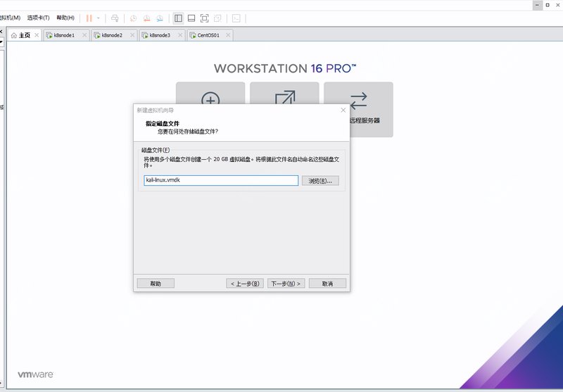The image size is (563, 392).
Task: Toggle the thumbnail bar view icon
Action: click(191, 18)
